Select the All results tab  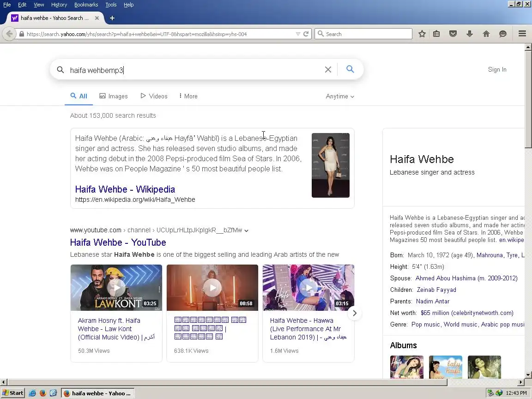(x=79, y=96)
